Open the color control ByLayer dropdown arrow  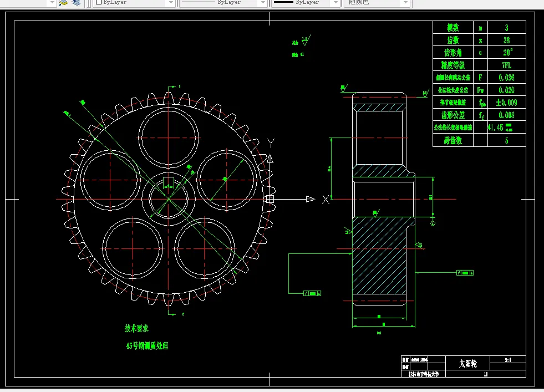(x=170, y=3)
